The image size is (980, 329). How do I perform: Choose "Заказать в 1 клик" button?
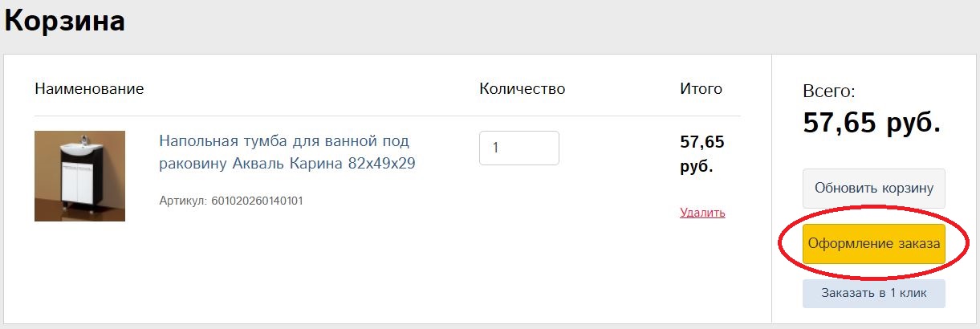[x=874, y=293]
